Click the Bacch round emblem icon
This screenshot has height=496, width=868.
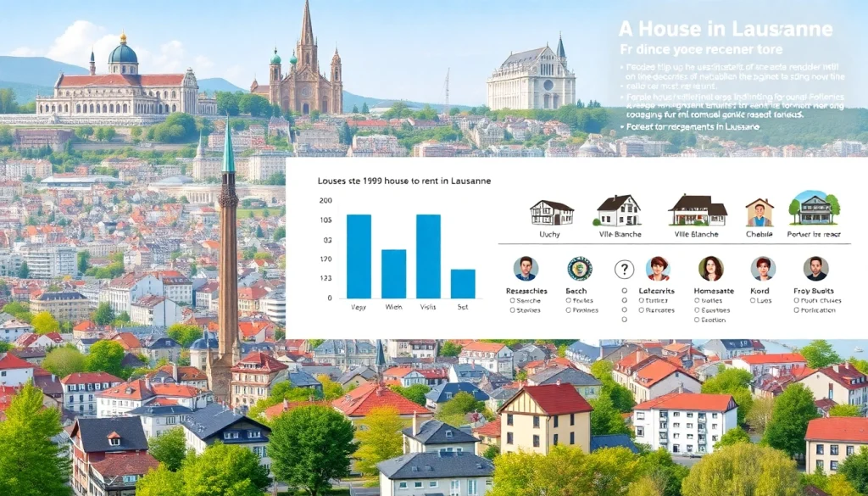point(580,269)
